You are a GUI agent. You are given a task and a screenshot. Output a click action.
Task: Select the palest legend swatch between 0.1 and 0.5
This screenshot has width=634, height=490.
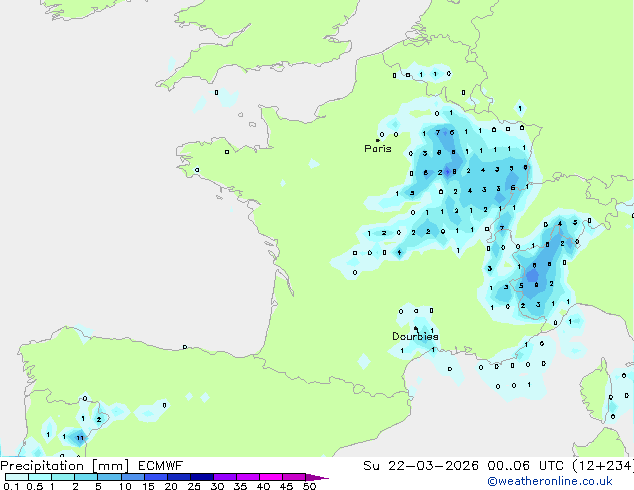[x=17, y=477]
